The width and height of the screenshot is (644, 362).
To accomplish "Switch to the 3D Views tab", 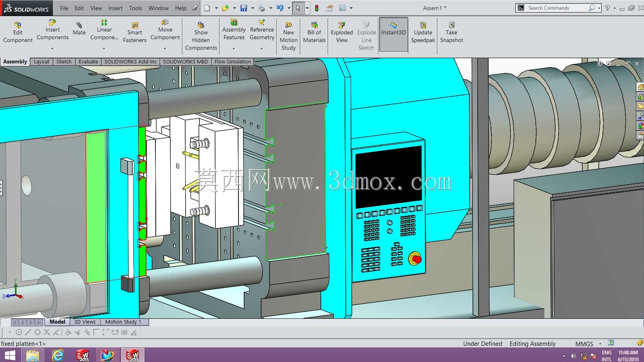I will click(85, 322).
